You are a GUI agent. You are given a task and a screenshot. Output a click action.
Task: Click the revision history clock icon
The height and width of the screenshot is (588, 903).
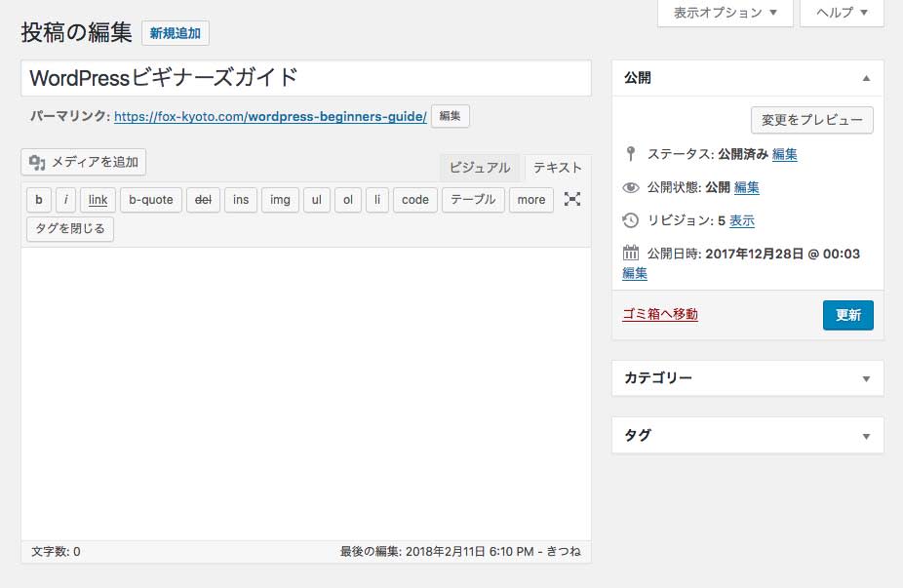[631, 220]
